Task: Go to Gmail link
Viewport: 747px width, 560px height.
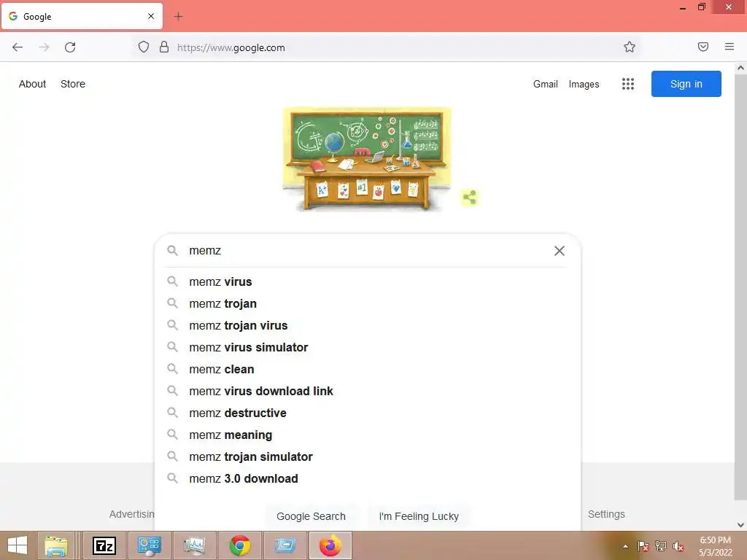Action: [x=546, y=85]
